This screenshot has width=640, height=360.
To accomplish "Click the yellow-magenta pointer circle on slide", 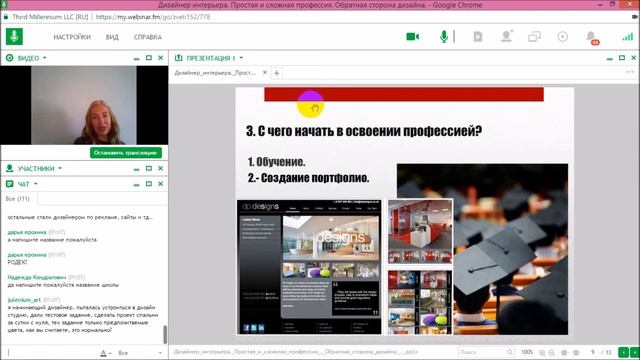I will coord(311,104).
